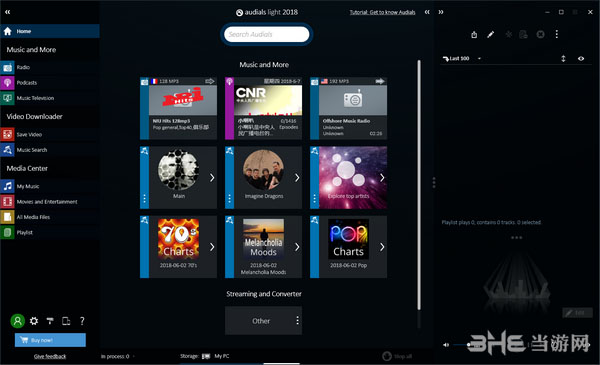
Task: Open three-dot menu on Imagine Dragons tile
Action: [x=229, y=199]
